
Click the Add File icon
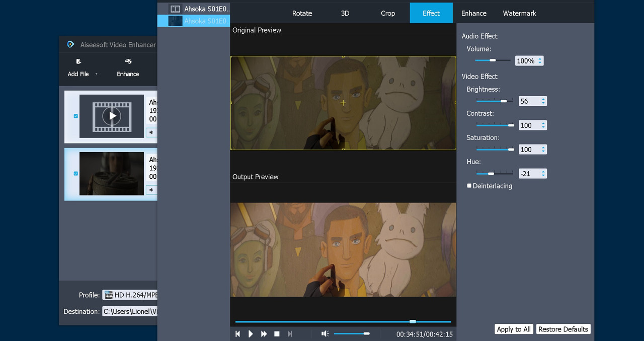(x=78, y=61)
